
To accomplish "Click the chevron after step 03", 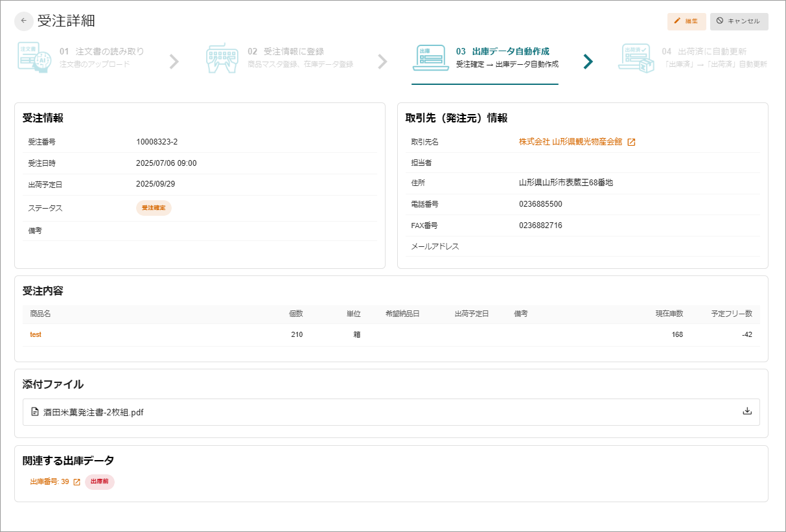I will (588, 61).
